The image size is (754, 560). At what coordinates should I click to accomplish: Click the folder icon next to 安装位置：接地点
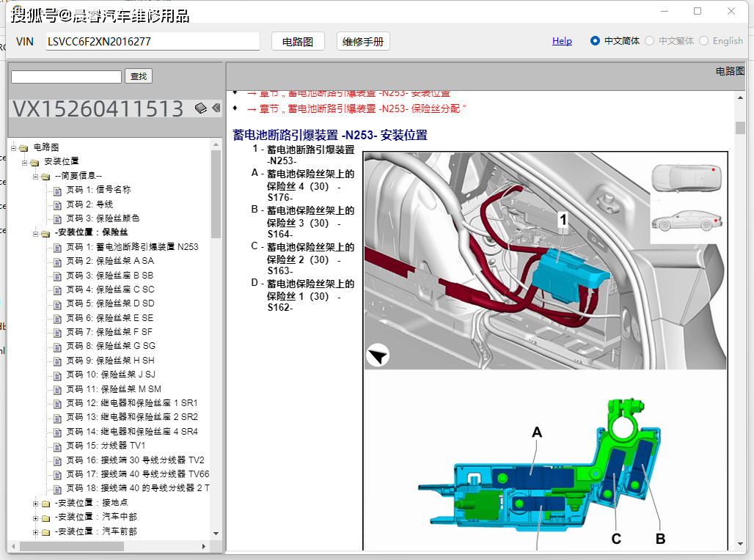pyautogui.click(x=47, y=503)
